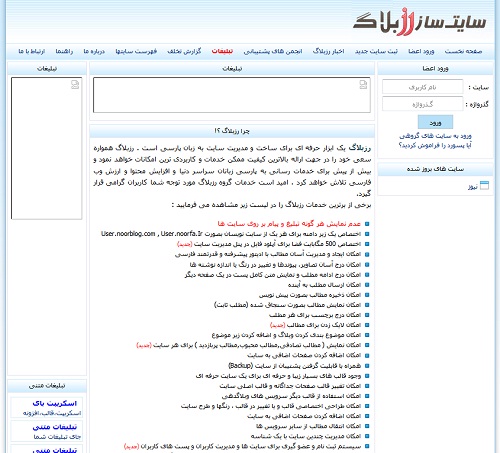The height and width of the screenshot is (453, 500).
Task: Open فهرست سایتها menu item
Action: click(x=136, y=51)
